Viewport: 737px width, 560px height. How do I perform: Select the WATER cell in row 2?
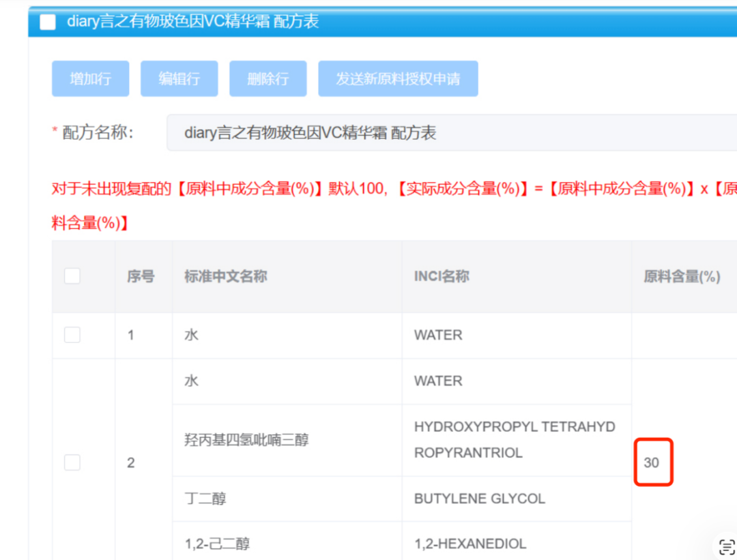[x=517, y=381]
